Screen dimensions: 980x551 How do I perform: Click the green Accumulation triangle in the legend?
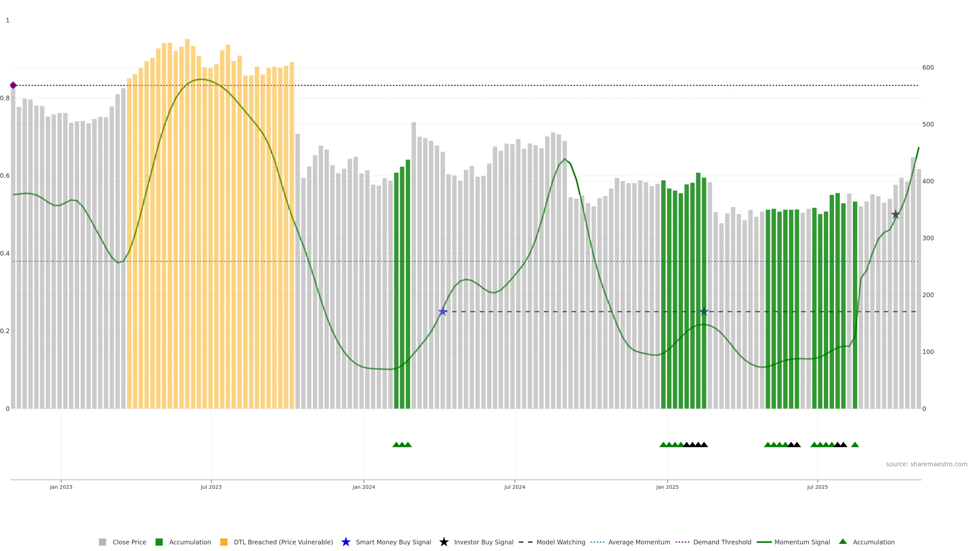click(x=843, y=542)
